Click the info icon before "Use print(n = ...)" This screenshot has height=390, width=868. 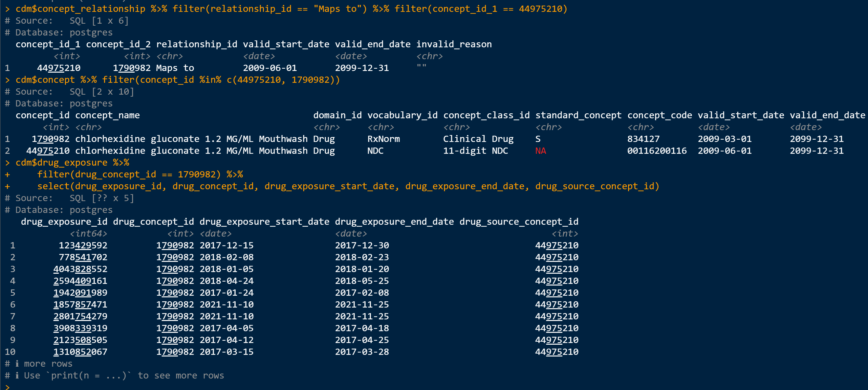pyautogui.click(x=17, y=376)
